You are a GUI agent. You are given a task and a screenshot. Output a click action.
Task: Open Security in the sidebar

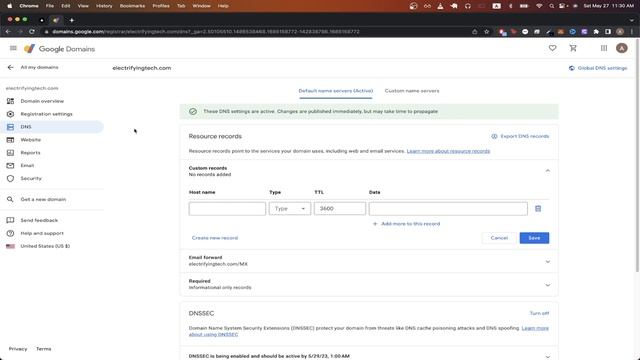[x=31, y=178]
